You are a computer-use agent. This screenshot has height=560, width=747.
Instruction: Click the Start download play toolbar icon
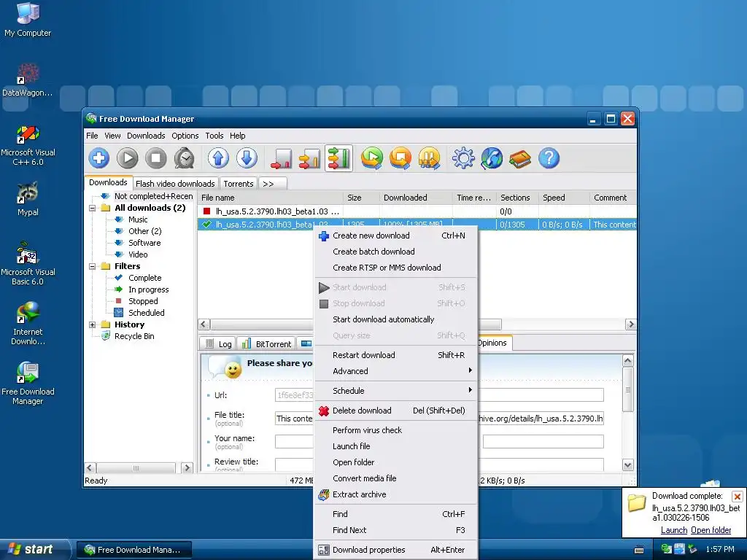click(127, 158)
